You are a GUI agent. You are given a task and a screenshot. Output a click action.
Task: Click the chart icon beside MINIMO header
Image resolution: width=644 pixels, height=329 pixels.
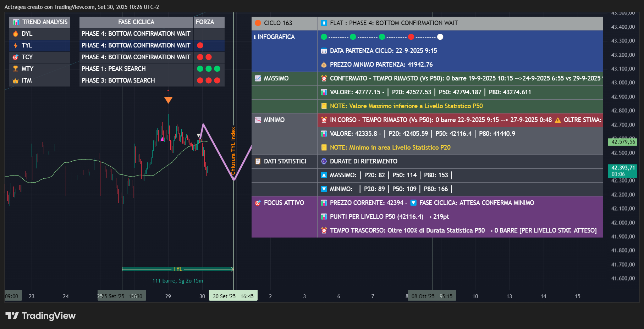point(258,120)
